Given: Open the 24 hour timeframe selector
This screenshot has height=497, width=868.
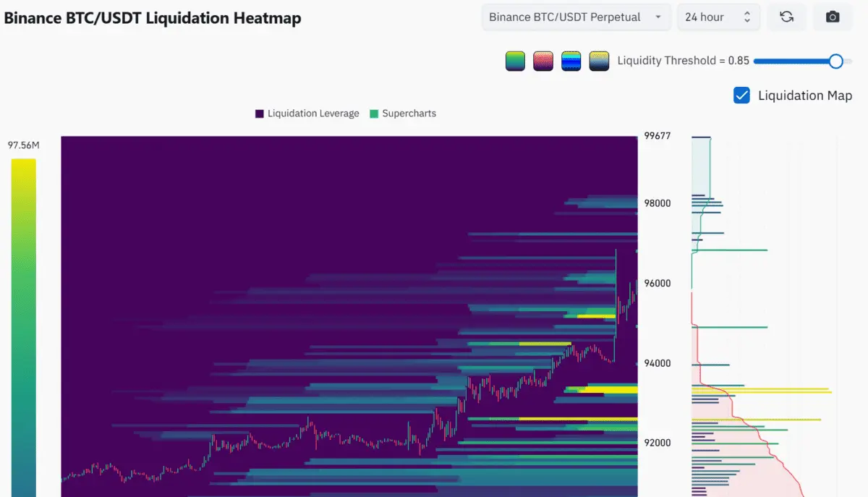Looking at the screenshot, I should pos(718,17).
